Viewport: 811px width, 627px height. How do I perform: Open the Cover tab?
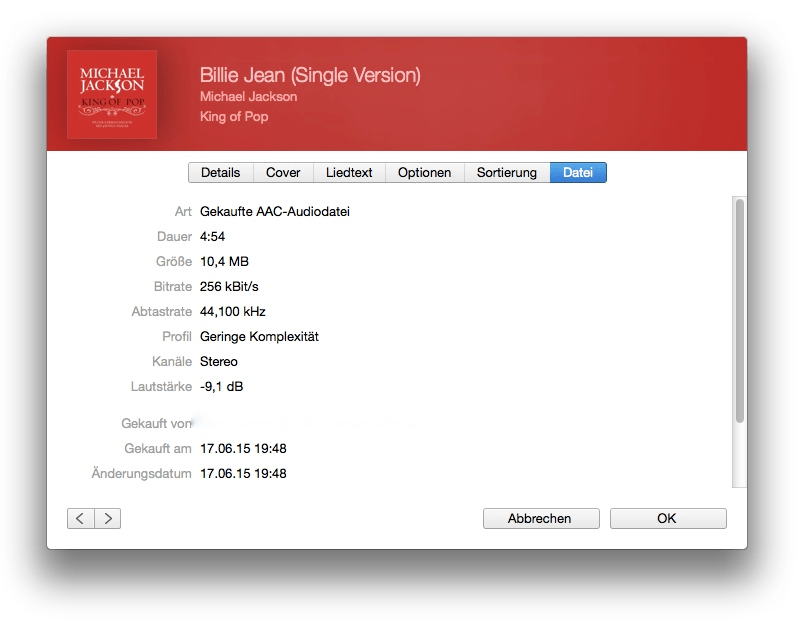click(283, 172)
